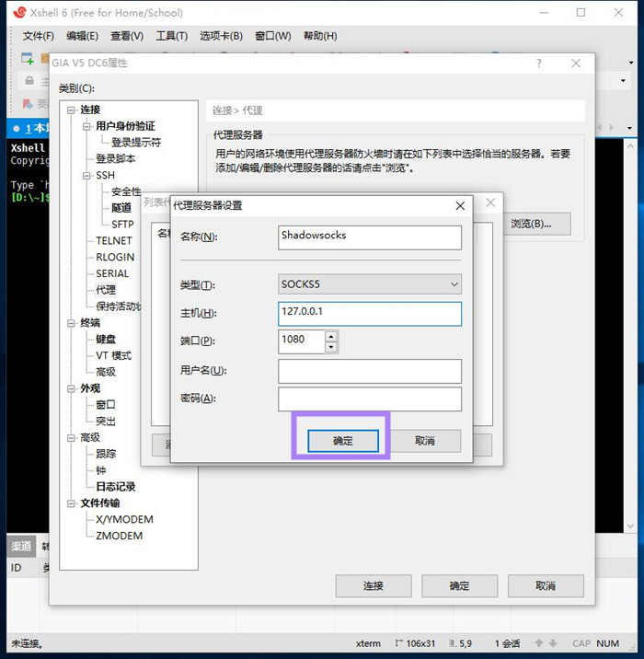Select 隧道 under SSH

pos(121,208)
